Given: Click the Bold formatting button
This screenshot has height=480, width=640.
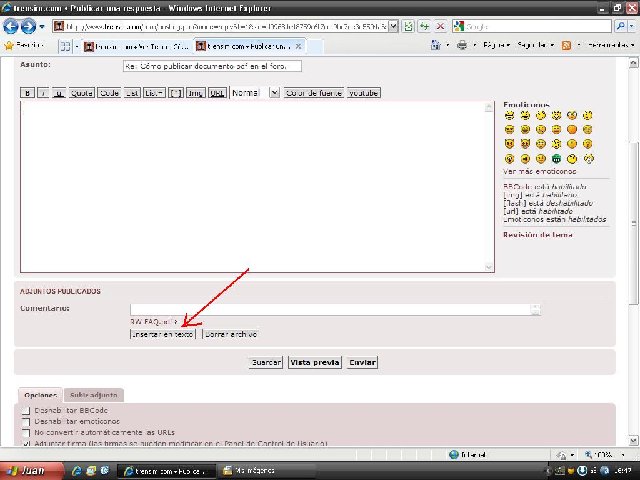Looking at the screenshot, I should (28, 93).
